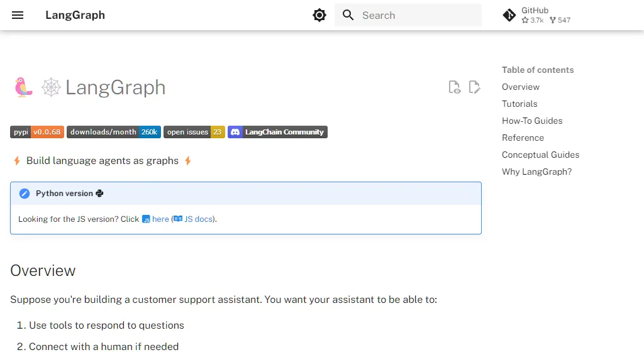The width and height of the screenshot is (644, 362).
Task: Click the JS icon before 'here'
Action: click(x=146, y=219)
